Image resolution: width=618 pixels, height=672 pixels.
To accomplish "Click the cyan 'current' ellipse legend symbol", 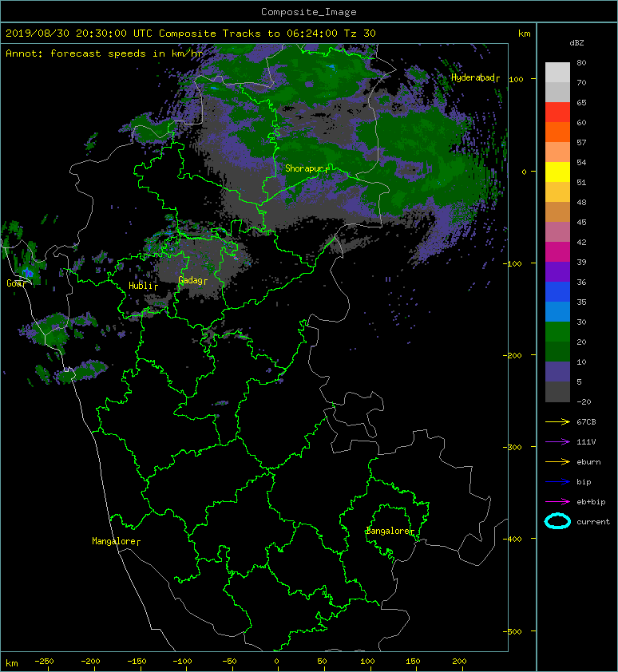I will (557, 521).
